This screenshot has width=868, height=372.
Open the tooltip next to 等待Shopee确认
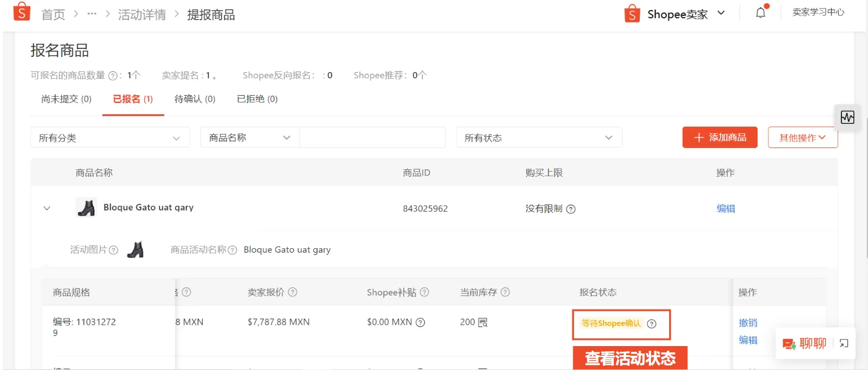coord(652,324)
